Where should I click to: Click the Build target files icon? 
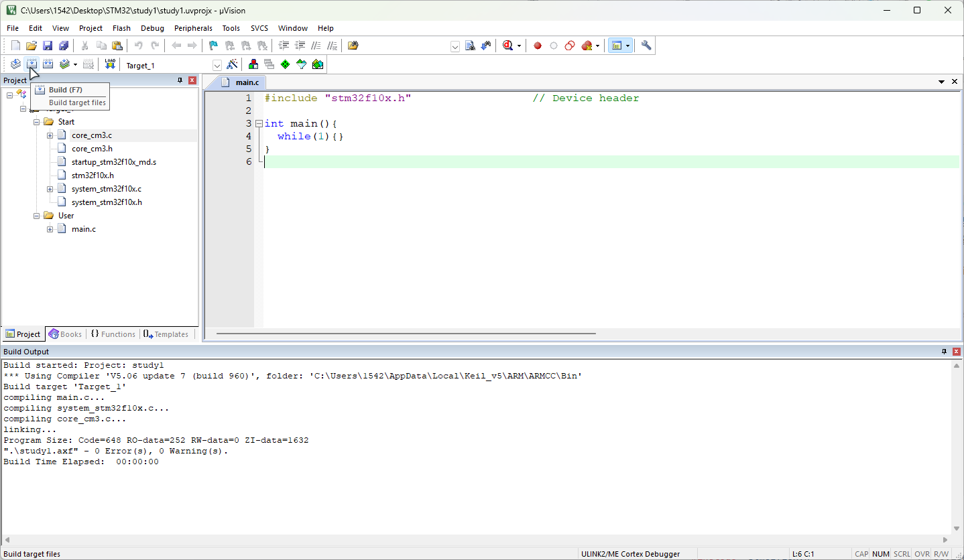(32, 64)
